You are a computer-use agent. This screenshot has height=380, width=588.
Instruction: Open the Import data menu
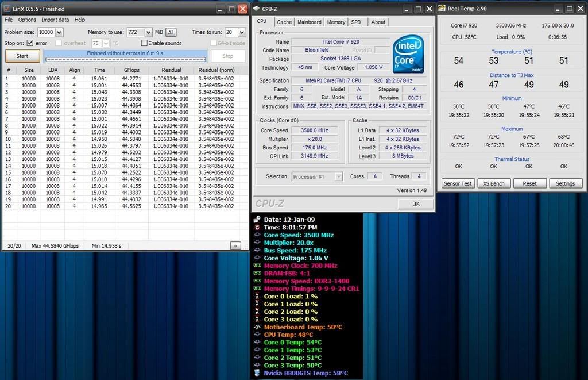click(55, 20)
